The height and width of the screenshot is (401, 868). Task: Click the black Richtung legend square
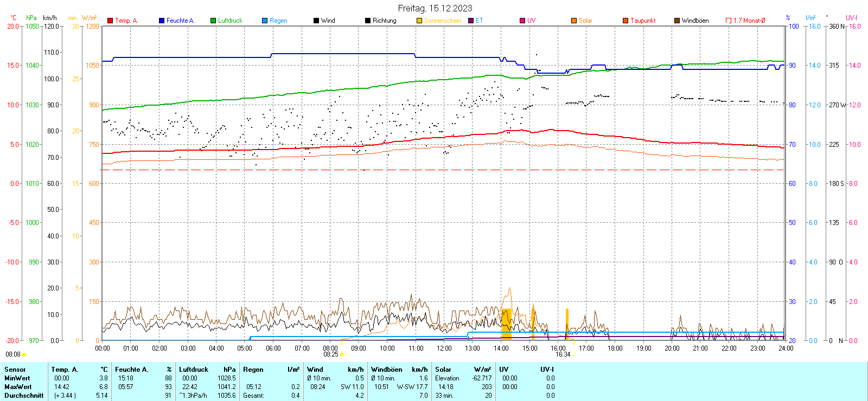(x=368, y=21)
